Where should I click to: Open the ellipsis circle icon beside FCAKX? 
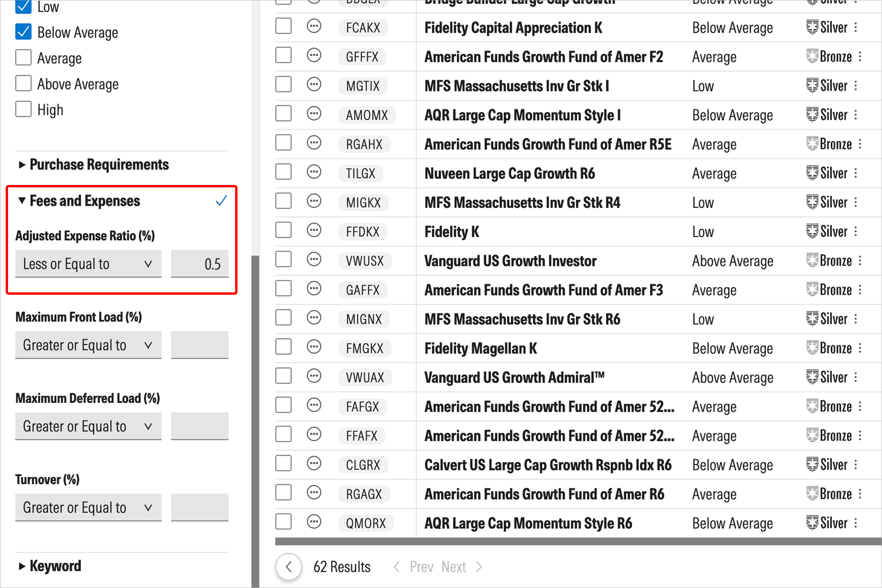tap(314, 26)
